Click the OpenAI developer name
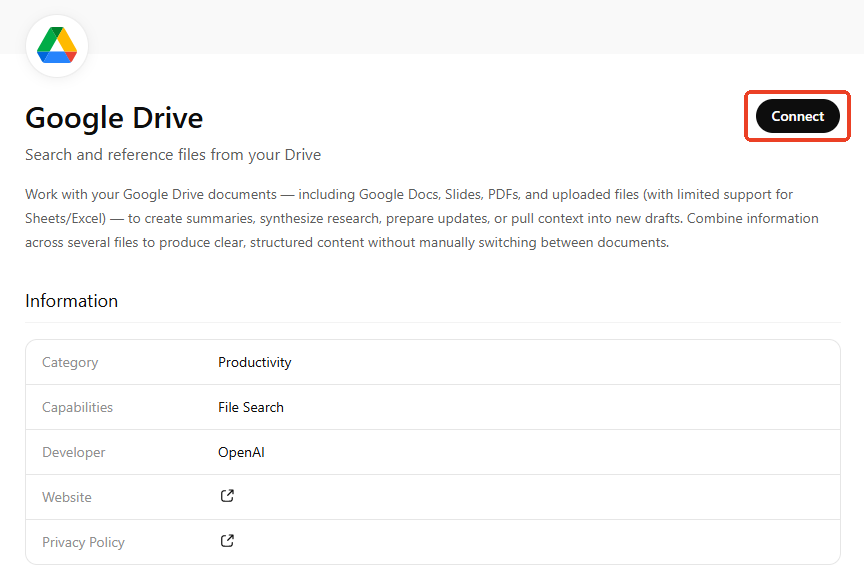Screen dimensions: 864x579 click(241, 452)
